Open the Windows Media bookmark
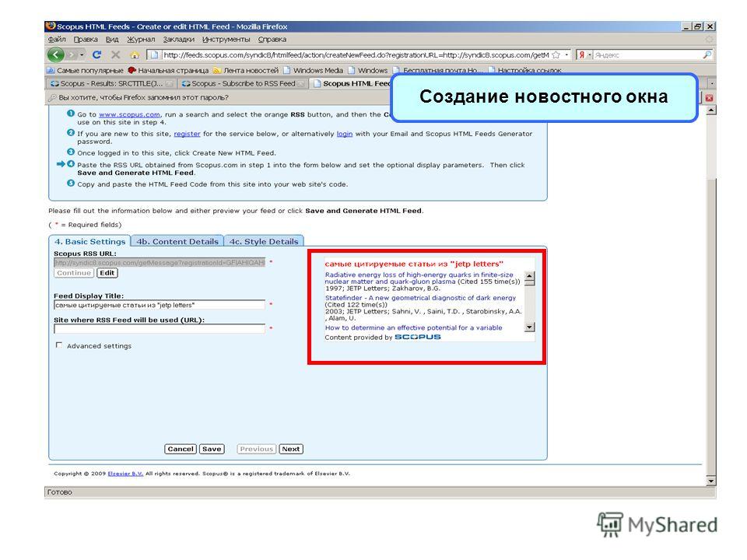 [313, 70]
